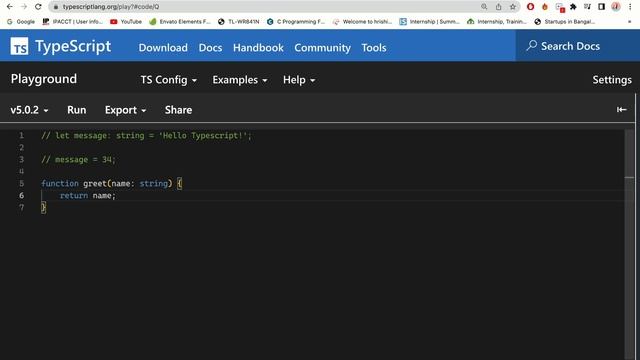
Task: Click the closing brace on line 7
Action: click(43, 207)
